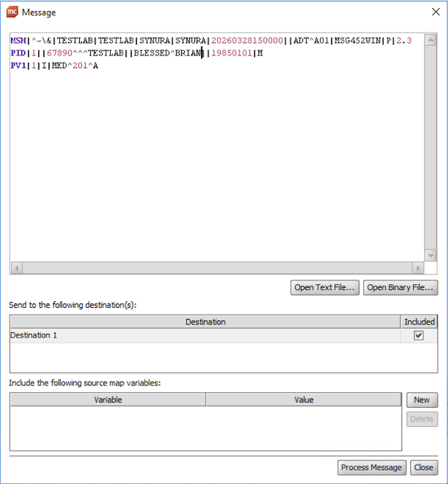This screenshot has width=448, height=484.
Task: Click the Included column header
Action: 419,322
